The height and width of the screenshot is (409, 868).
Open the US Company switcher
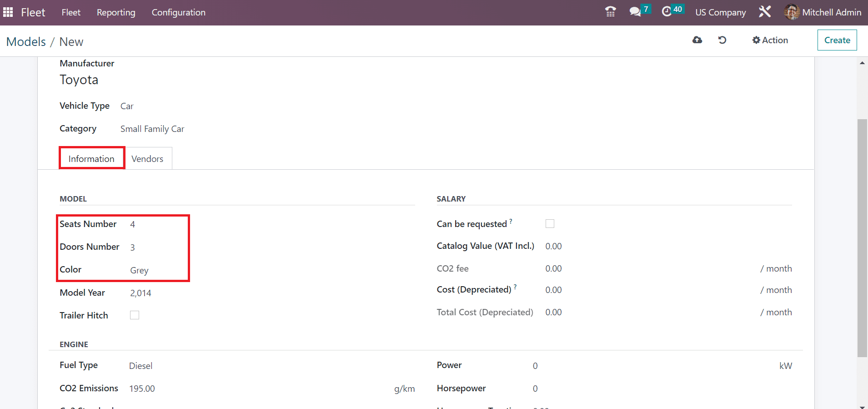721,12
